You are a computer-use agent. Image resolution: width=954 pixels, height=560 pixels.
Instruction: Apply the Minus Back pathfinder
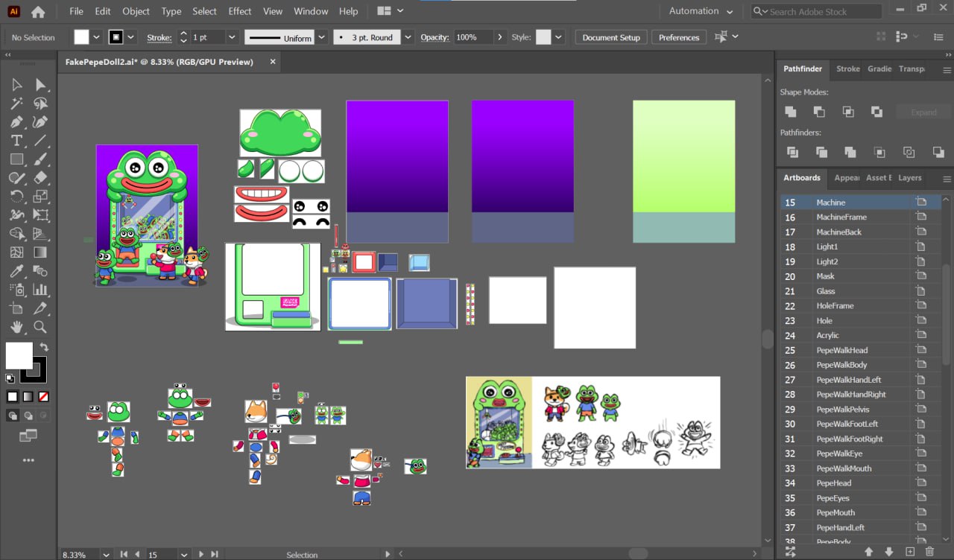(938, 152)
